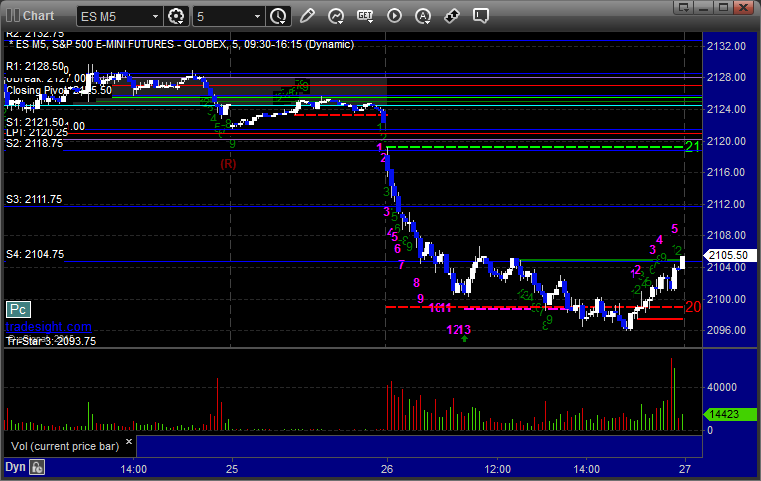Viewport: 761px width, 481px height.
Task: Click the S1: 2121.50 support label
Action: point(35,122)
